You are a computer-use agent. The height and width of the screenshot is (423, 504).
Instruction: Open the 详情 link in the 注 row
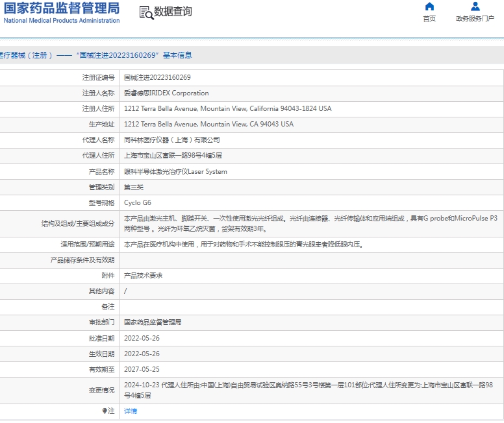pyautogui.click(x=131, y=411)
